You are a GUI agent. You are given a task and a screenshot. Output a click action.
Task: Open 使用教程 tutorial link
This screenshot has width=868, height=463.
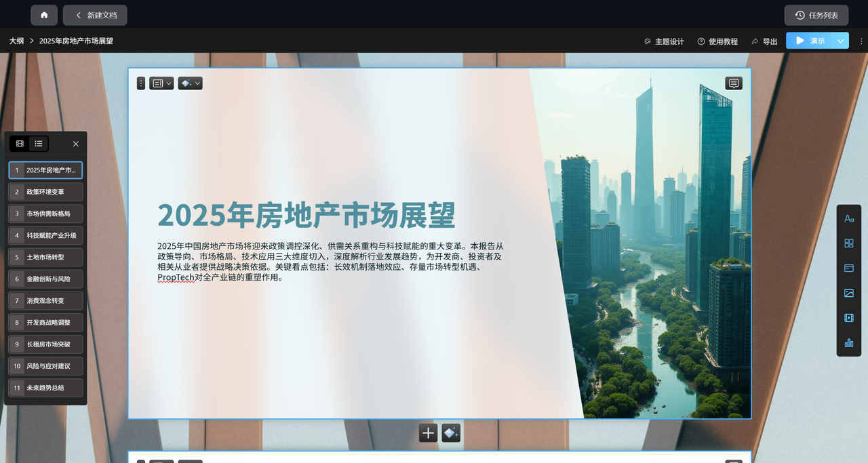coord(717,41)
